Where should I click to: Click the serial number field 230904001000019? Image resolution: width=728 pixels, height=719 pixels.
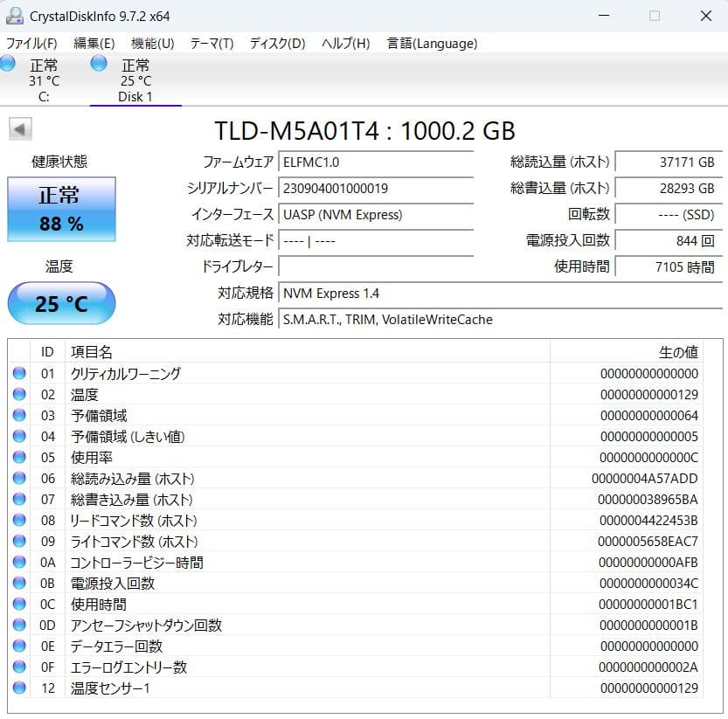[x=376, y=189]
